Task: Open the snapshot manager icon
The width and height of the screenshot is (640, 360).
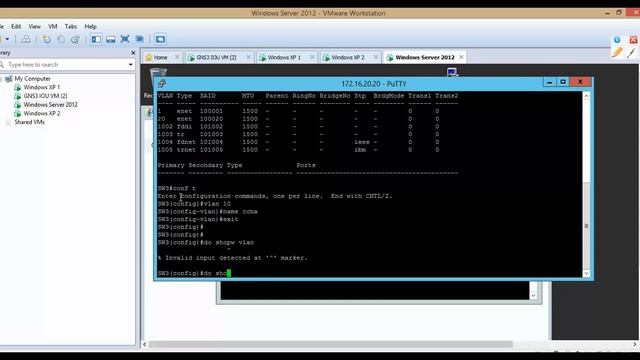Action: (75, 39)
